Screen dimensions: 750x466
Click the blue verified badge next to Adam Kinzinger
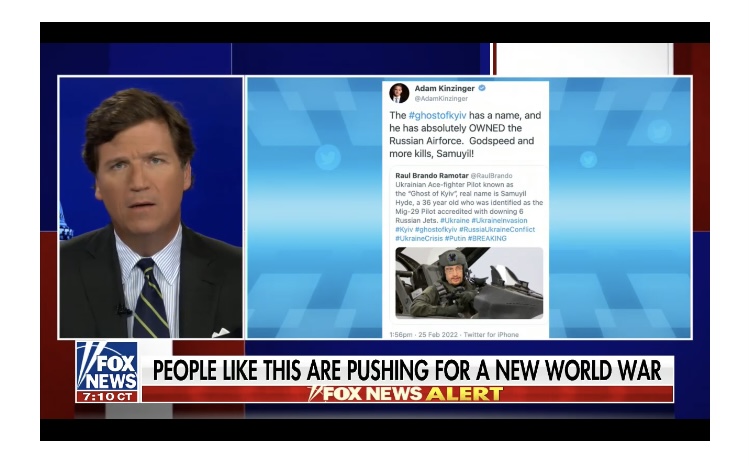(x=482, y=88)
